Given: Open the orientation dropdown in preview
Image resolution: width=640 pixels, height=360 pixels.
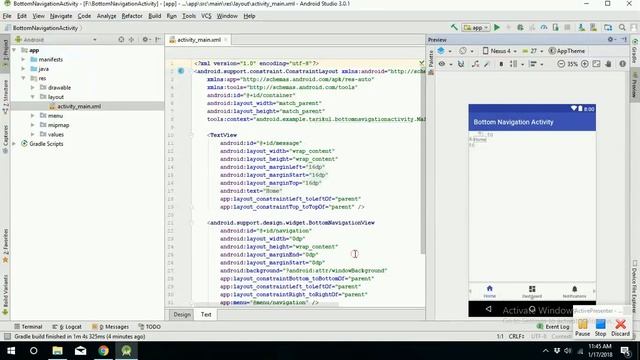Looking at the screenshot, I should (466, 51).
